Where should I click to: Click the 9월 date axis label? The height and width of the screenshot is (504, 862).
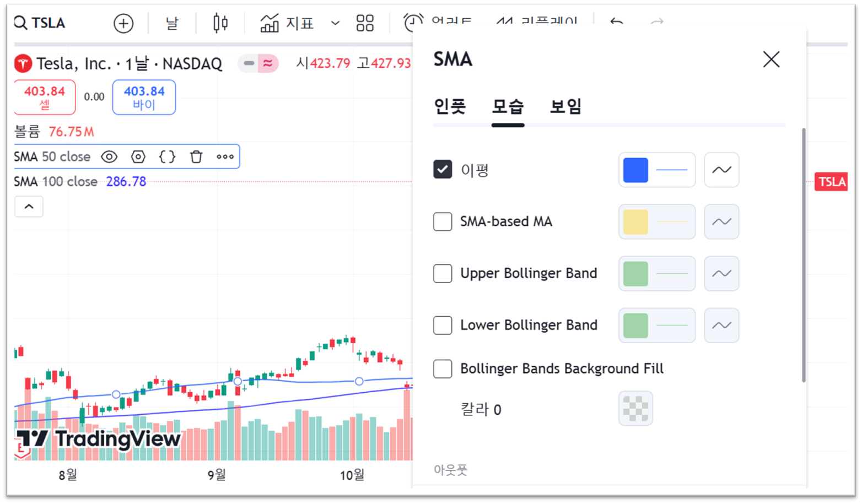[217, 474]
